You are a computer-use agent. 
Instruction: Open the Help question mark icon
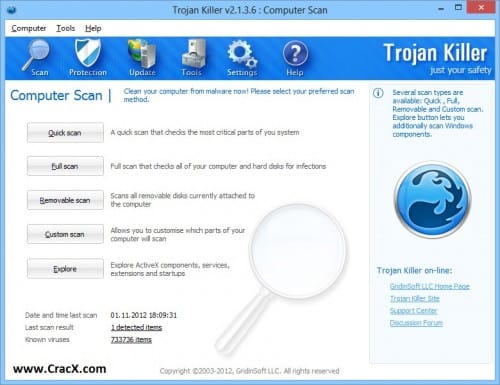tap(295, 57)
